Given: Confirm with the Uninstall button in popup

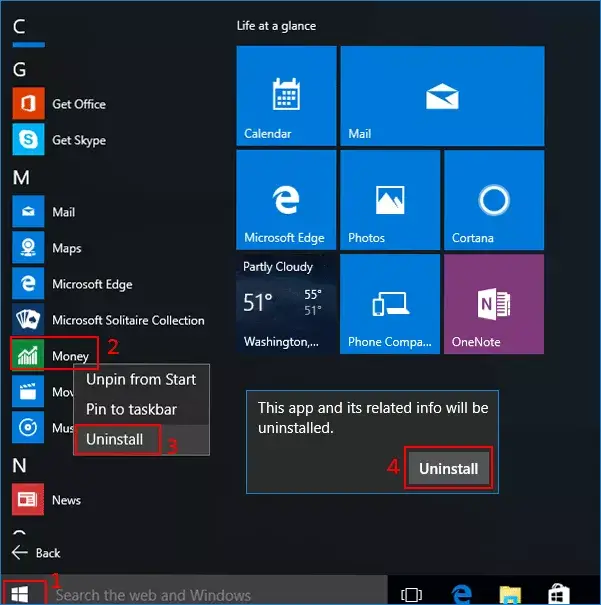Looking at the screenshot, I should click(449, 468).
